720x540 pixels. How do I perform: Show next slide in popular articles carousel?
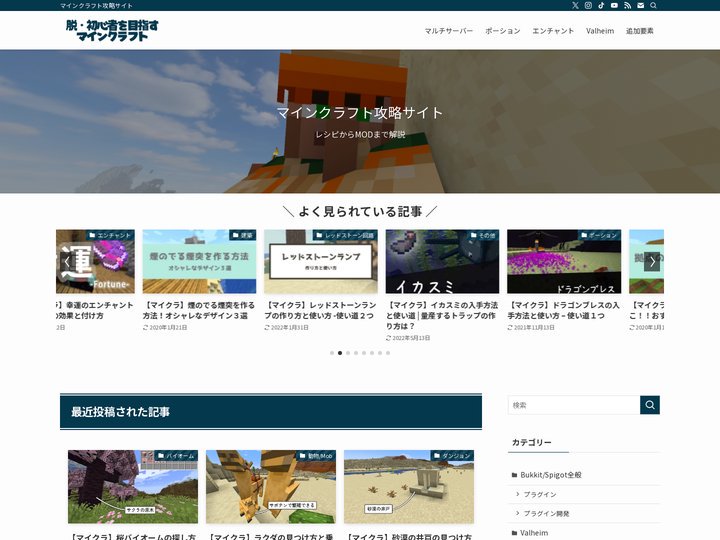[x=652, y=262]
